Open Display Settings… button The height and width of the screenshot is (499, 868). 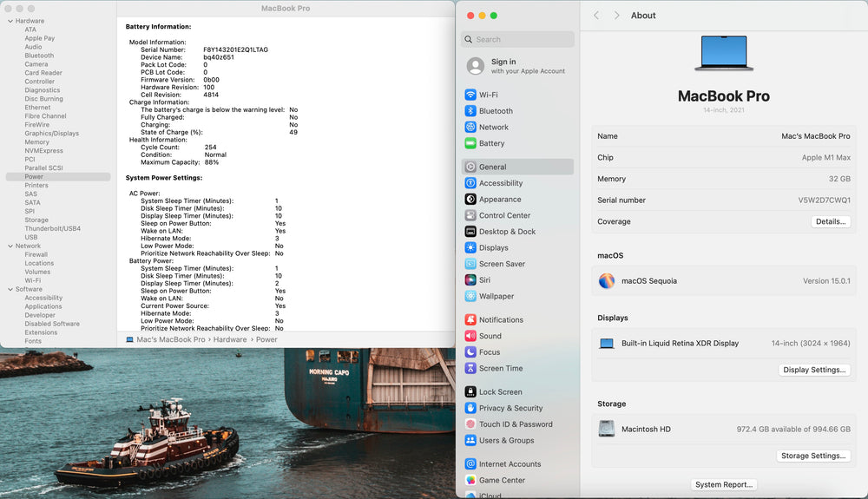click(814, 370)
